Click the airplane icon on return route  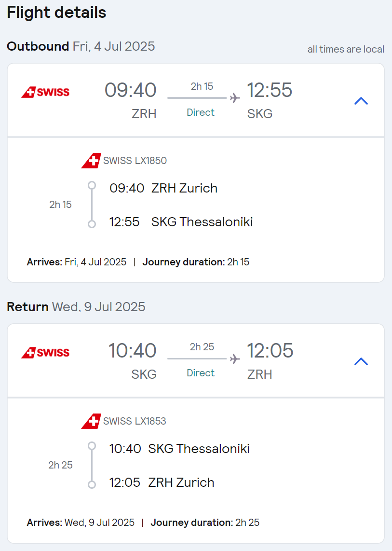pyautogui.click(x=235, y=359)
